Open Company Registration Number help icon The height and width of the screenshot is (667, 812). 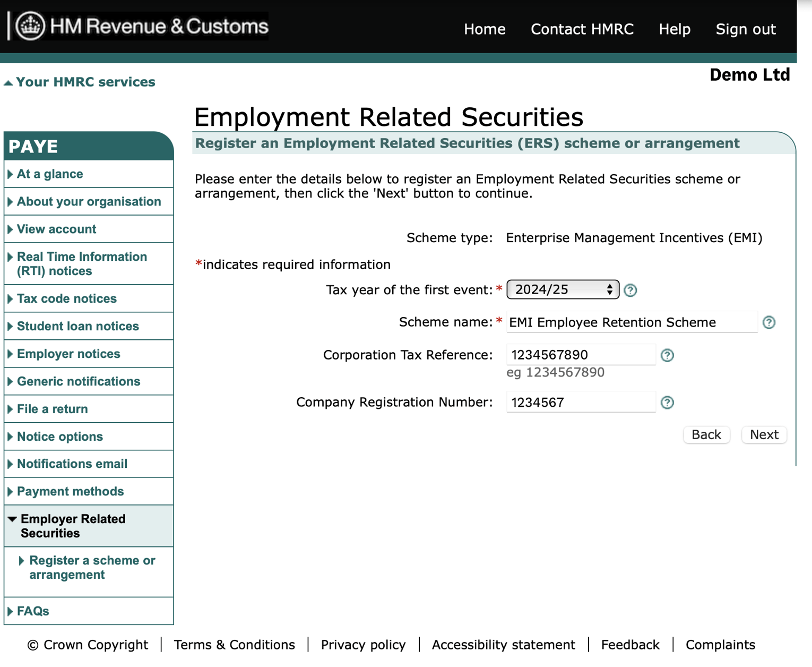click(x=667, y=402)
